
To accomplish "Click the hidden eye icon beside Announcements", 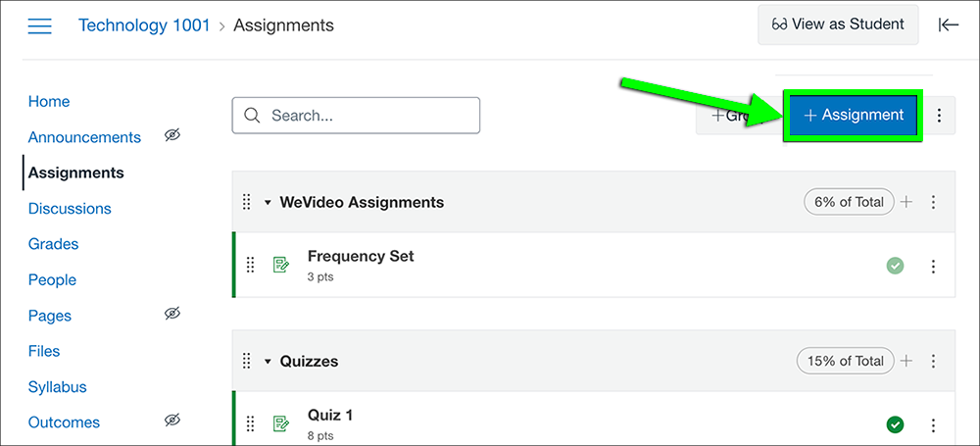I will point(172,135).
